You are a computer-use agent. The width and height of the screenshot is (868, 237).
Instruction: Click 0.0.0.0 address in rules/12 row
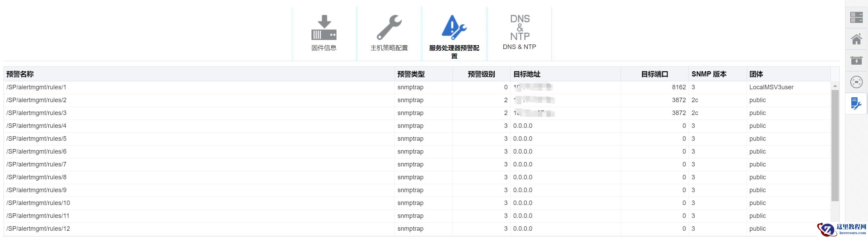click(x=522, y=229)
